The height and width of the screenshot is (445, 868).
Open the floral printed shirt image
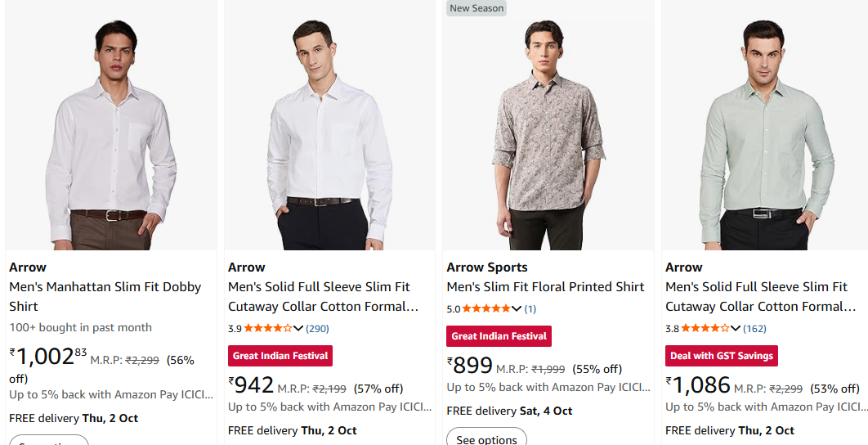548,135
